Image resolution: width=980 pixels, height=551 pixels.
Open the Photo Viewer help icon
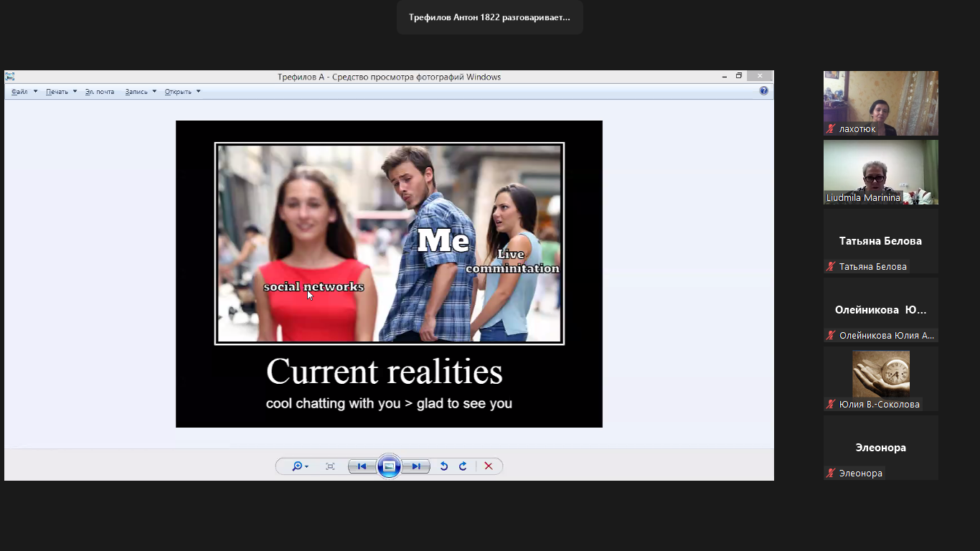(764, 91)
